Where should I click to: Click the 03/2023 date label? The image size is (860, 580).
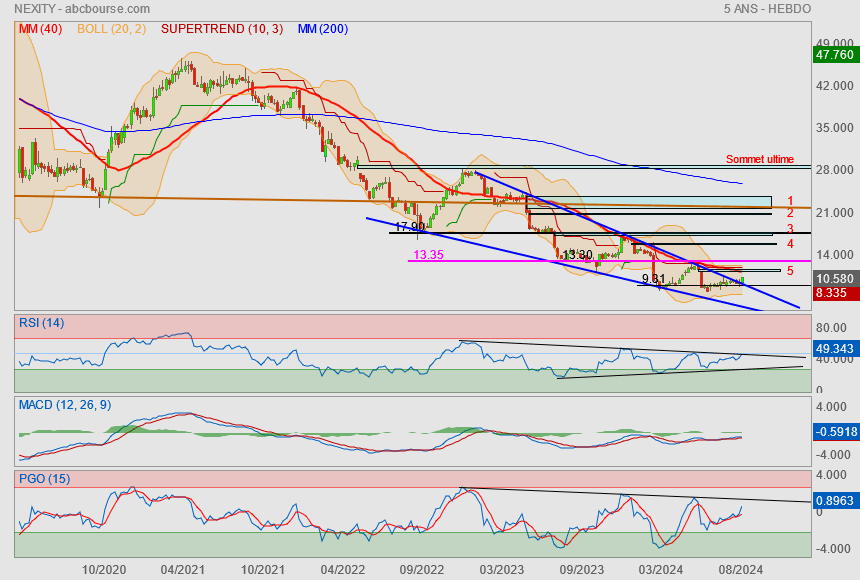(502, 570)
